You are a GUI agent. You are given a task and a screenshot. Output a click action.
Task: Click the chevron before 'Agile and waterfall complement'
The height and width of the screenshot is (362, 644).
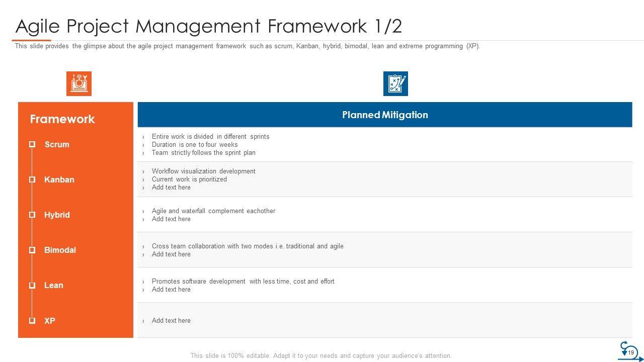tap(143, 211)
